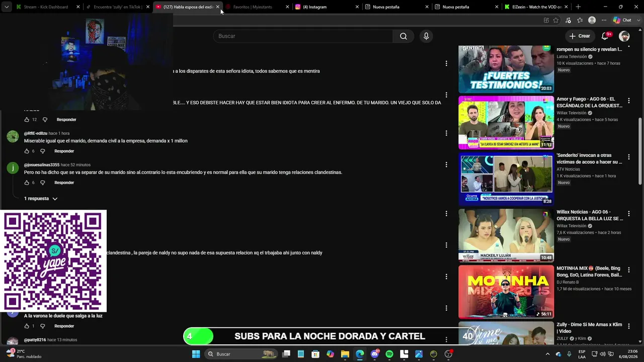Expand the '1 respuesta' replies
Viewport: 644px width, 362px height.
[41, 199]
